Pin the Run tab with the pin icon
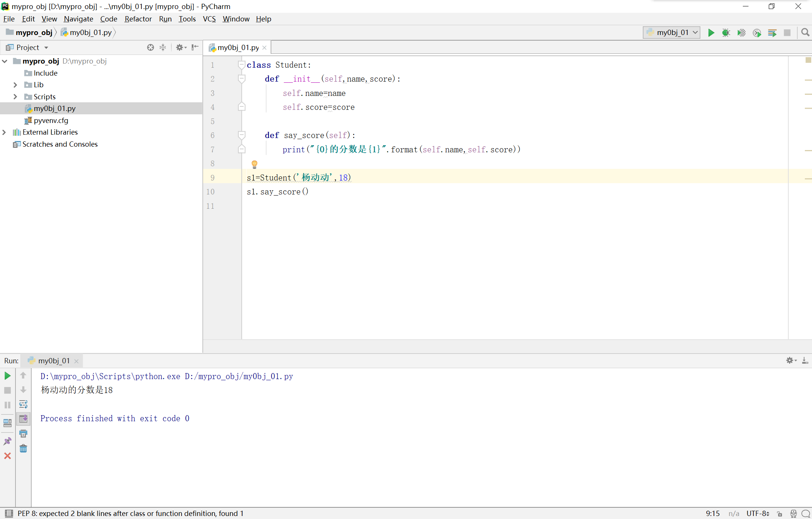812x519 pixels. click(8, 441)
